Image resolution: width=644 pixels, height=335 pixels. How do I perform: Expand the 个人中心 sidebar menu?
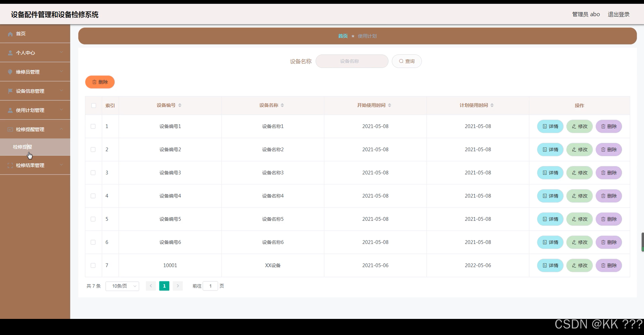(x=35, y=53)
